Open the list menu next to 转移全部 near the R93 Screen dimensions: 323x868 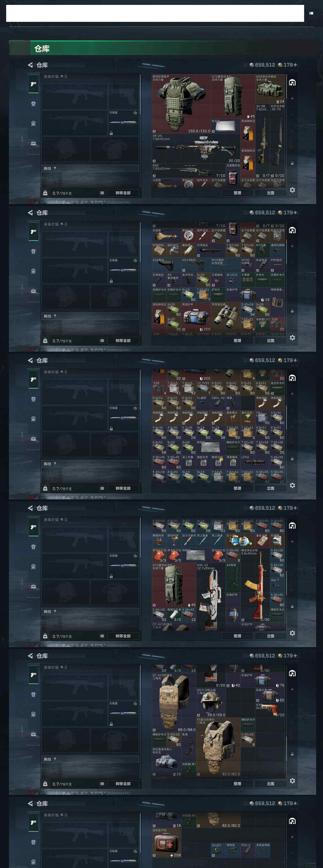pos(102,193)
